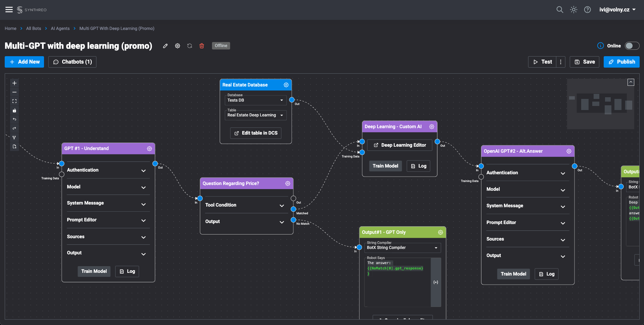Open the All Bots breadcrumb page
This screenshot has width=644, height=325.
coord(33,28)
